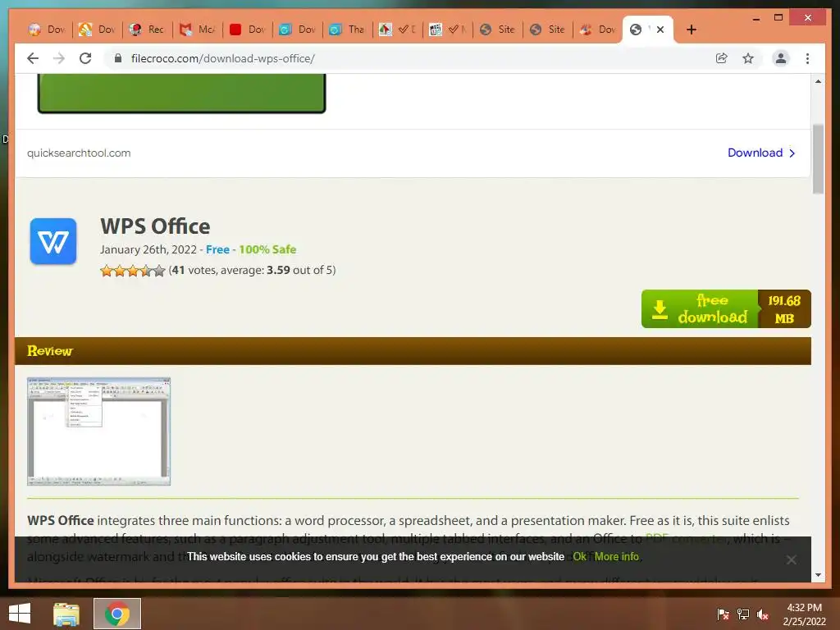The height and width of the screenshot is (630, 840).
Task: Open the Windows Start menu
Action: point(20,614)
